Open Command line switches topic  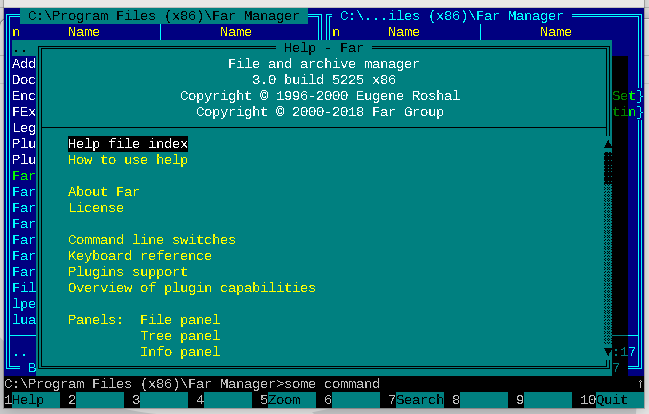[x=152, y=240]
